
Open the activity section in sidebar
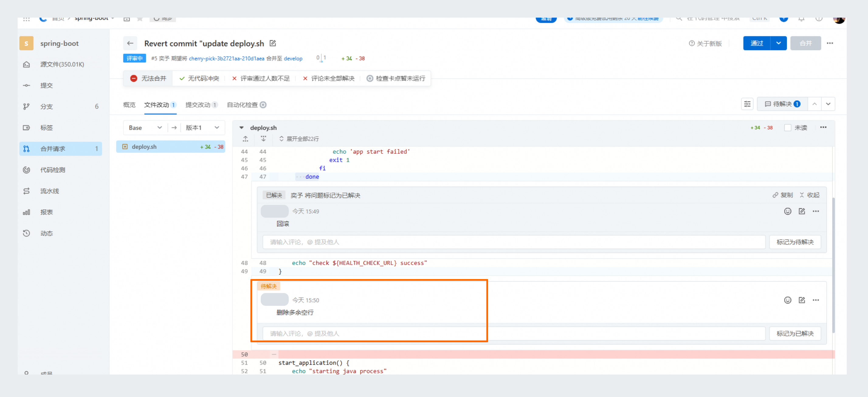(x=61, y=233)
